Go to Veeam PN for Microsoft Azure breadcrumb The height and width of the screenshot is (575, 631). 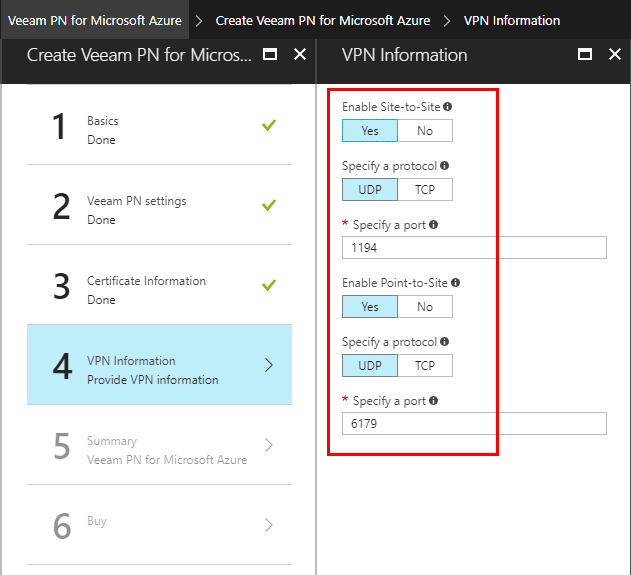95,20
